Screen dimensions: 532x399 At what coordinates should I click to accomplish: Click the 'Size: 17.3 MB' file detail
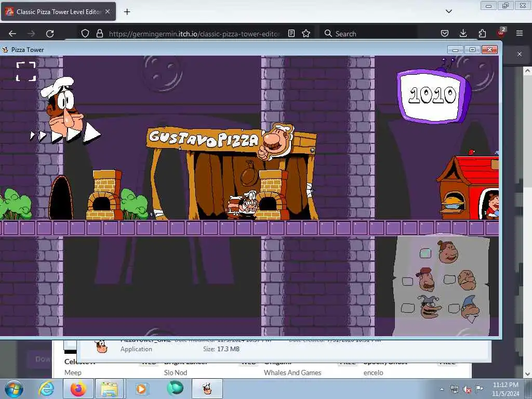(221, 349)
